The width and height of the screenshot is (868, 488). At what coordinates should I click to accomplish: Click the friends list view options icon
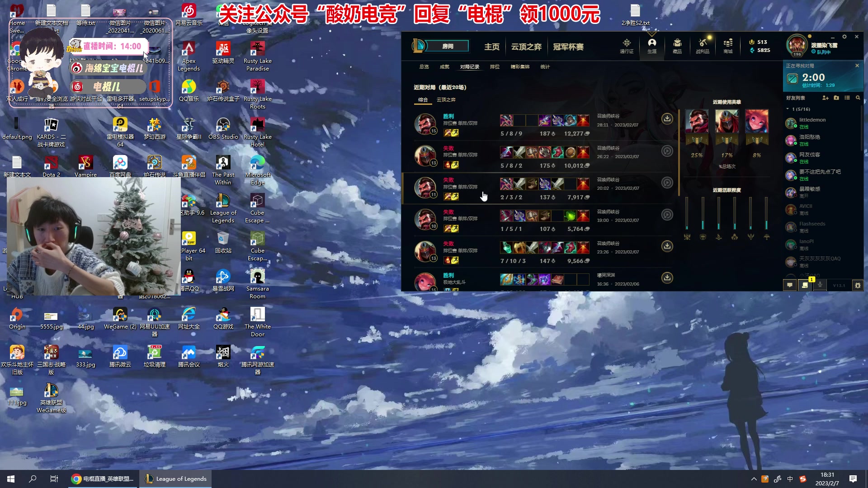tap(847, 98)
